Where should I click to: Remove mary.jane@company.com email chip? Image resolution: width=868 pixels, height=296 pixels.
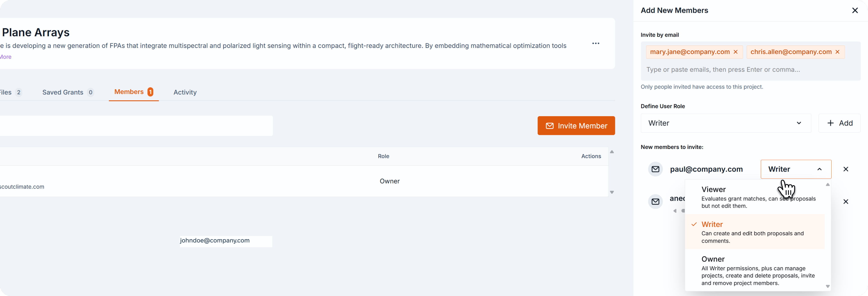click(x=736, y=52)
